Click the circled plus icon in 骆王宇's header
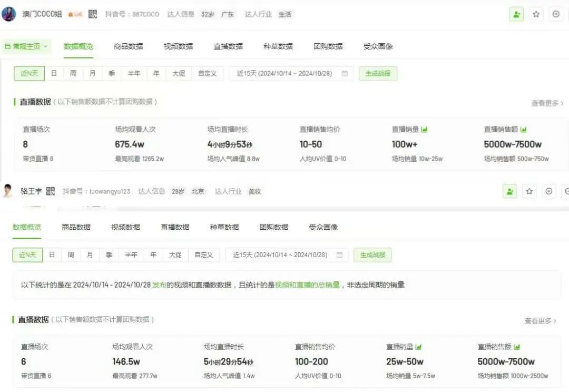Viewport: 569px width, 392px height. [549, 191]
